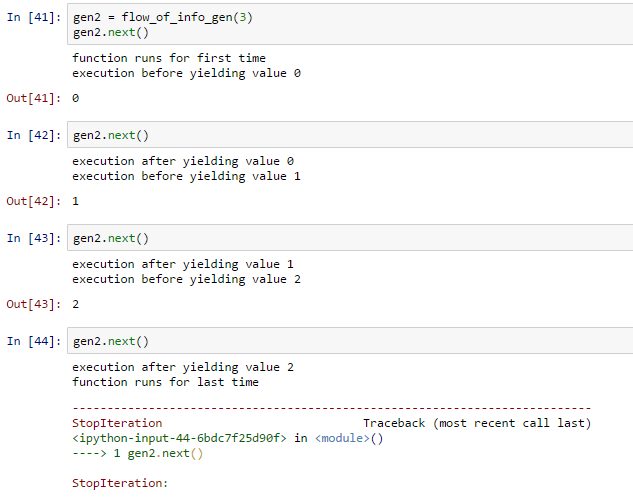Focus code cell 44 input
This screenshot has height=503, width=633.
(350, 340)
